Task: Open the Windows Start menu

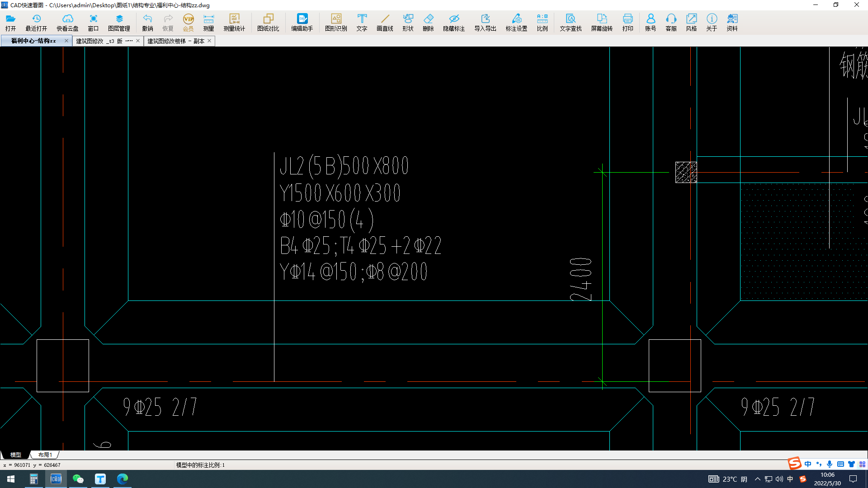Action: coord(11,479)
